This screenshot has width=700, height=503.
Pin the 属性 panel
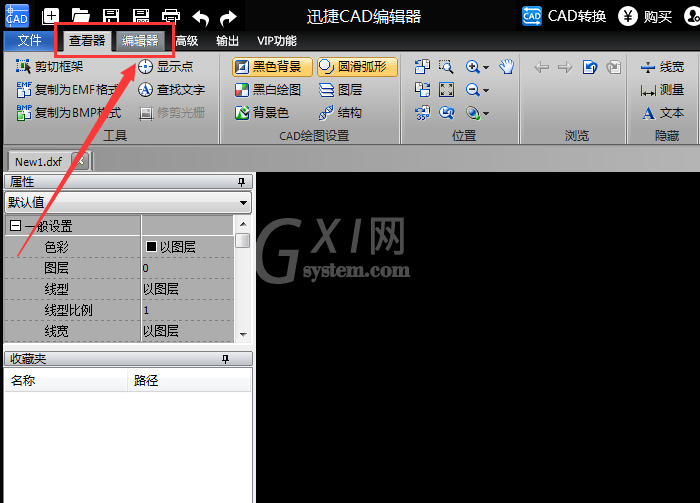pos(242,182)
